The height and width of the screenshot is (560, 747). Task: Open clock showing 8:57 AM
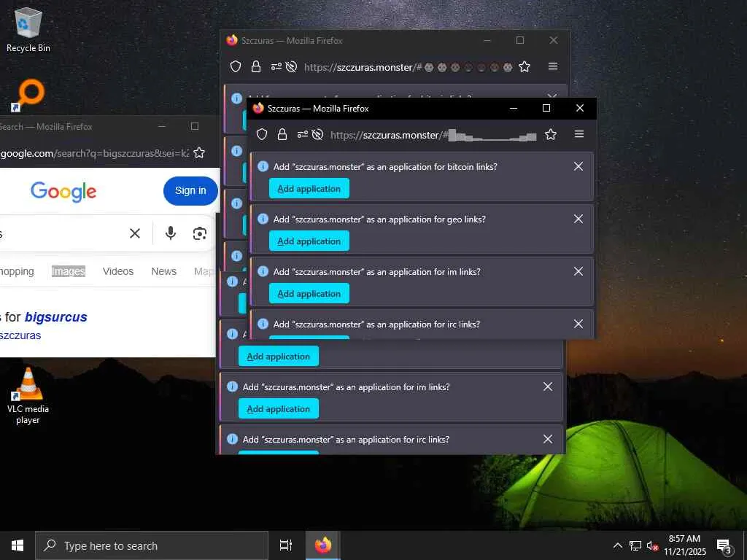pyautogui.click(x=684, y=545)
